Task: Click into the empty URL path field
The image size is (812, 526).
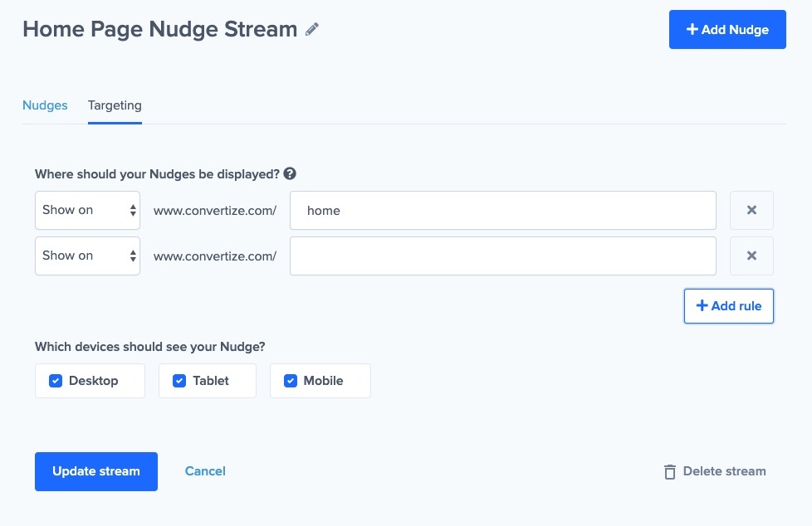Action: [502, 256]
